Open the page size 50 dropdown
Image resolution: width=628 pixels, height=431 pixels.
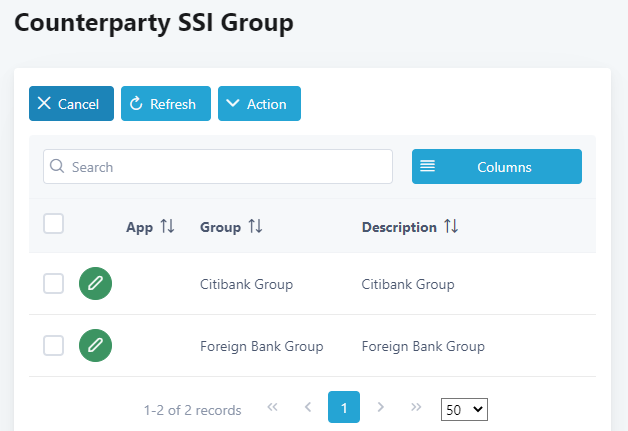tap(464, 409)
